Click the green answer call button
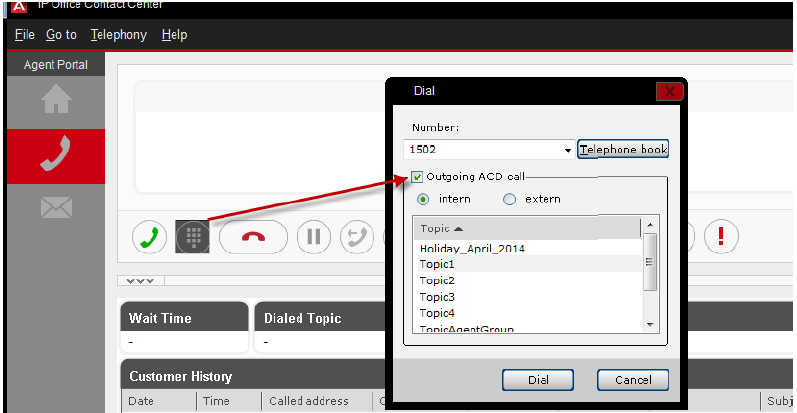 tap(149, 237)
